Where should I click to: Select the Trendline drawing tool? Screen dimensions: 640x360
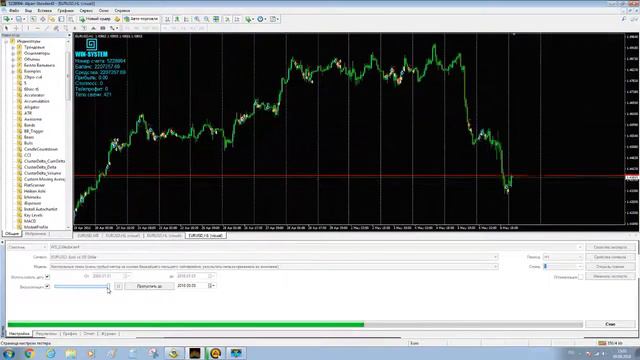(47, 28)
